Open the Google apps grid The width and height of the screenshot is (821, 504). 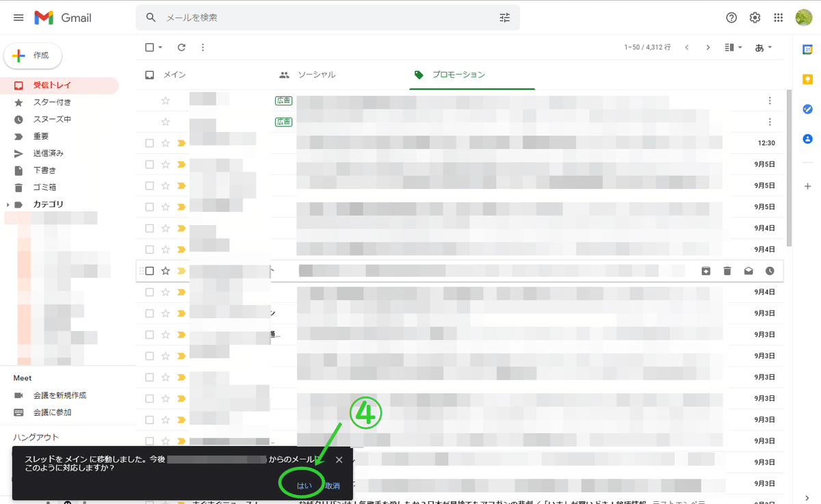(778, 18)
